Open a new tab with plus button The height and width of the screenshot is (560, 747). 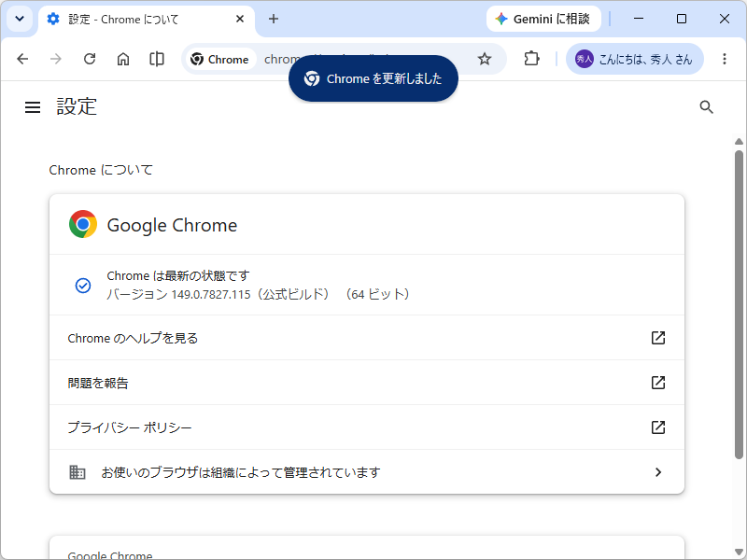(x=274, y=19)
